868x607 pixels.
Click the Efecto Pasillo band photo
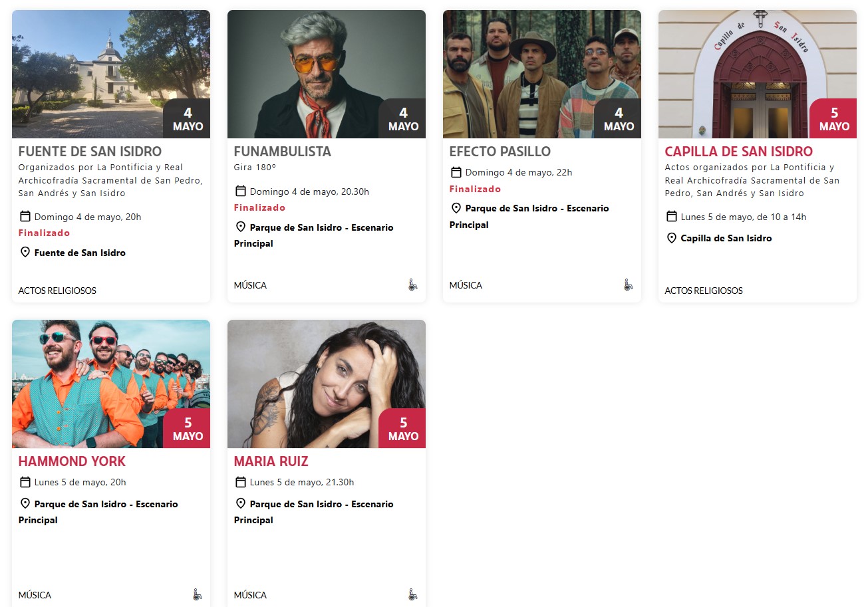[542, 74]
